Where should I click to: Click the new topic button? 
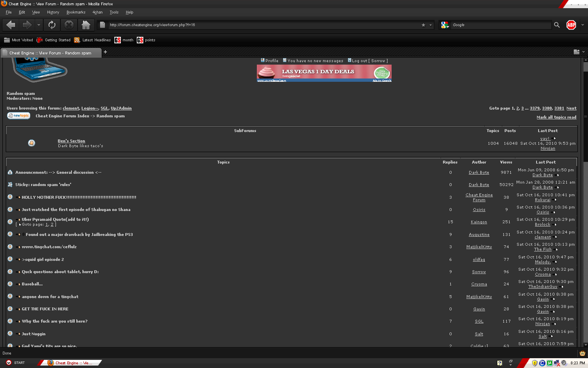[18, 116]
